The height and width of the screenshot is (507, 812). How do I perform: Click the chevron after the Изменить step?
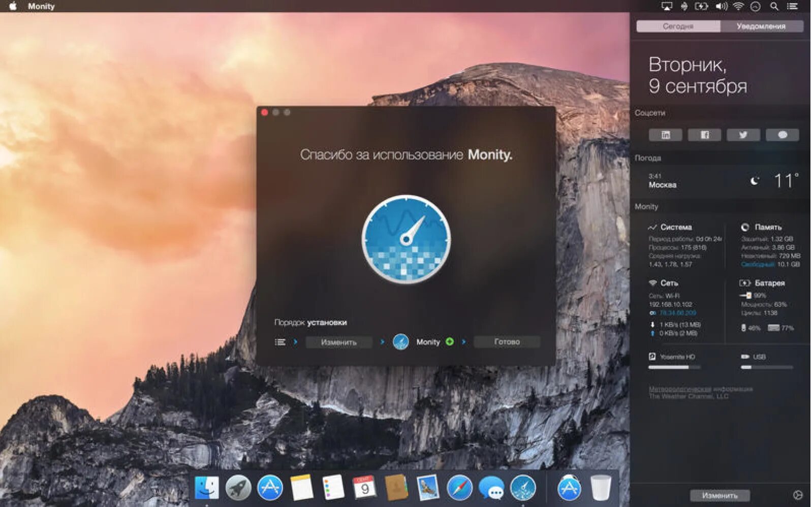pyautogui.click(x=382, y=342)
